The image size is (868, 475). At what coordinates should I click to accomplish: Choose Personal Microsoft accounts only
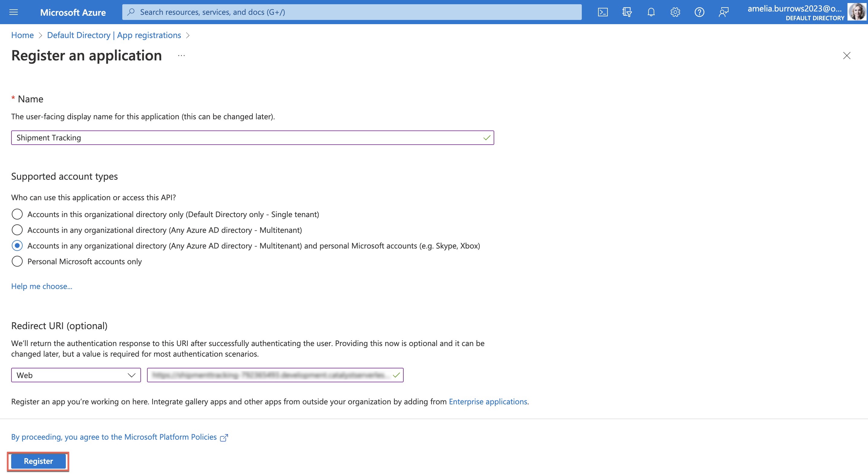[17, 261]
